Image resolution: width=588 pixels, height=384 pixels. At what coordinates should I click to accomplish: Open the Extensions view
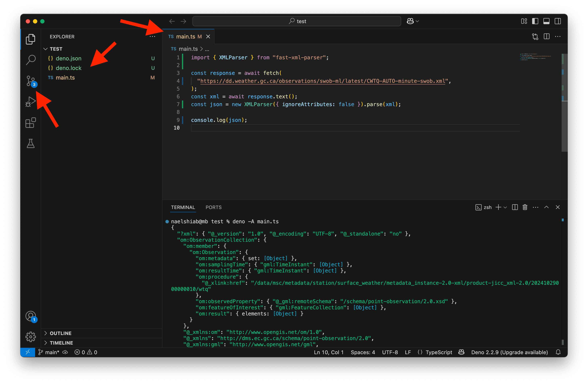click(x=31, y=123)
